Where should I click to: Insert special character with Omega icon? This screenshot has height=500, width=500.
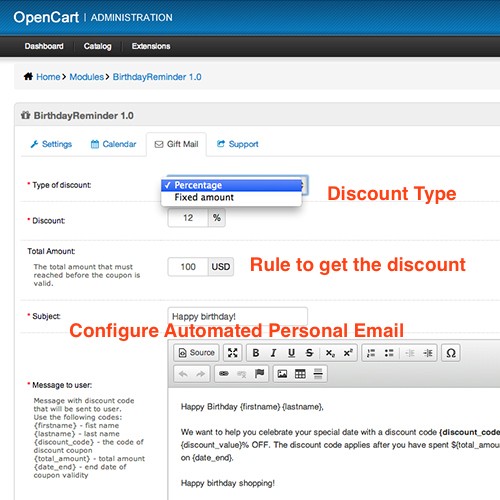click(x=451, y=353)
